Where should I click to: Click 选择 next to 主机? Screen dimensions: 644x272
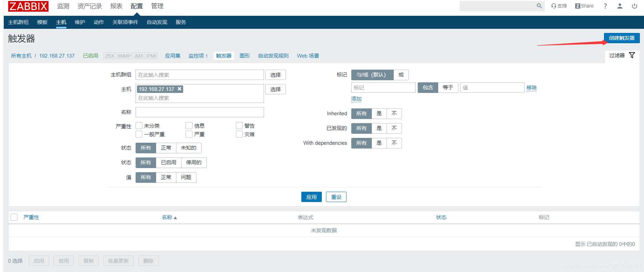tap(276, 89)
